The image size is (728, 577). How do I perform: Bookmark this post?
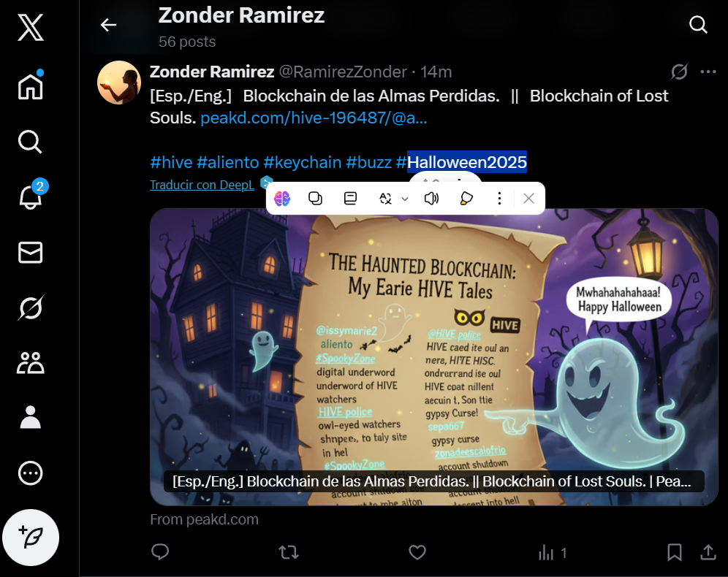[675, 552]
